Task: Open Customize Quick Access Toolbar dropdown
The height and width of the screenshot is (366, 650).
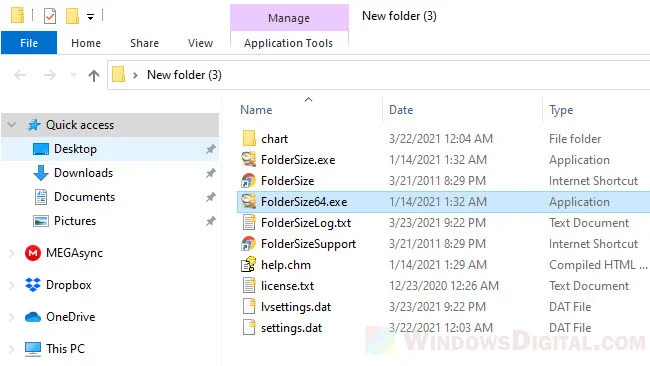Action: [90, 17]
